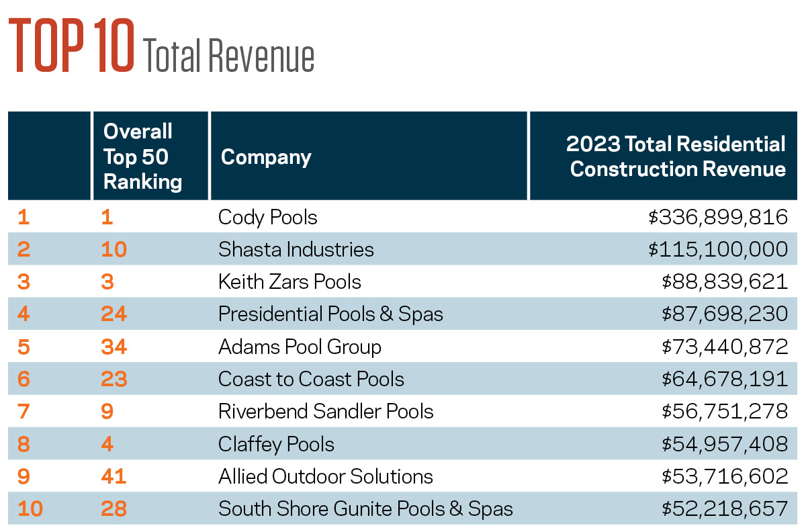Click the TOP 10 title text
806x532 pixels.
click(73, 46)
